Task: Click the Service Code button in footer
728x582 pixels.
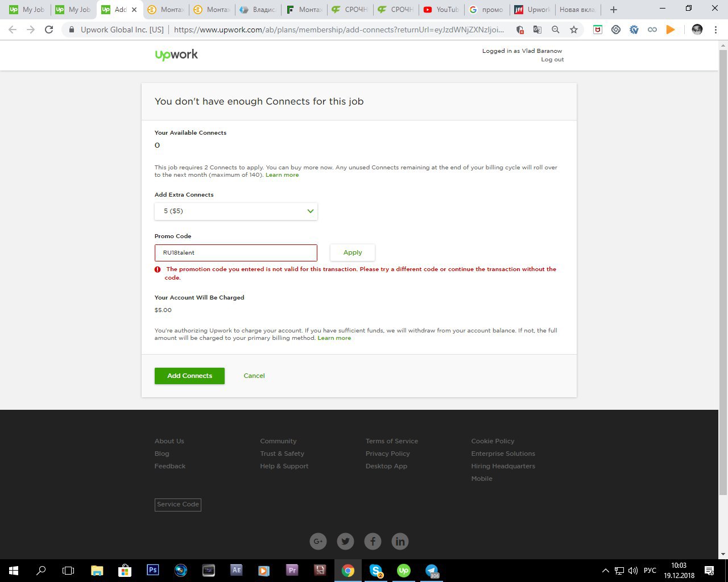Action: [178, 504]
